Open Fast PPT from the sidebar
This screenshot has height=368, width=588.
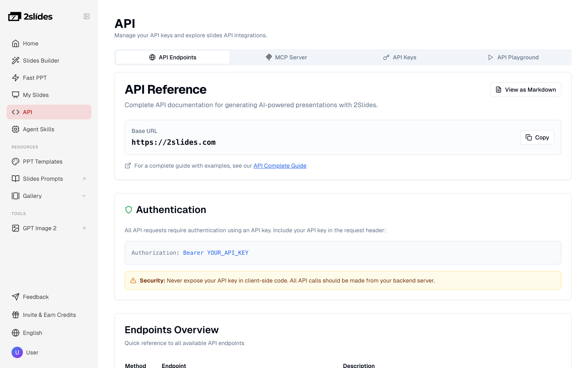point(49,78)
